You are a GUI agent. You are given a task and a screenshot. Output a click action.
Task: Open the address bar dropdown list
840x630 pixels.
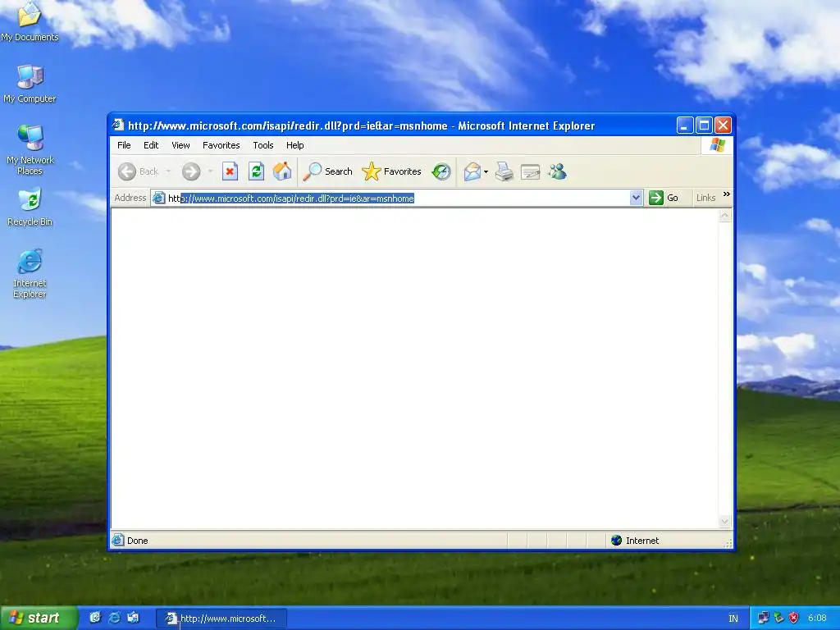(636, 198)
